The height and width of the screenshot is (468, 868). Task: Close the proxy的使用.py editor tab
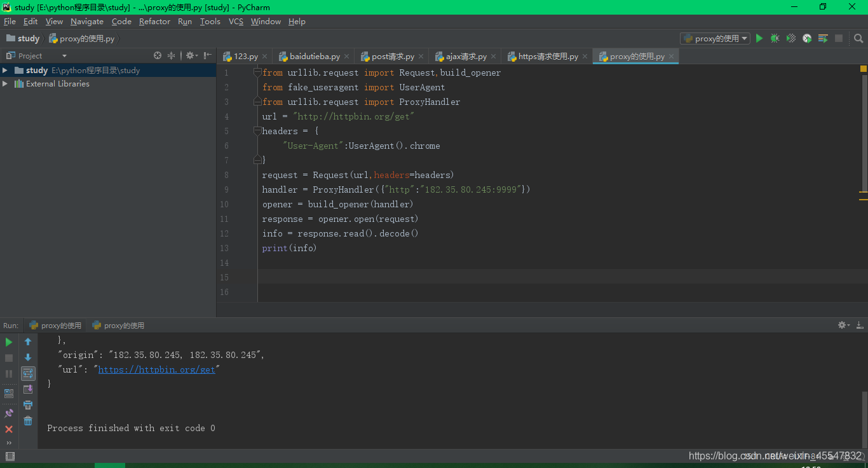click(x=672, y=57)
